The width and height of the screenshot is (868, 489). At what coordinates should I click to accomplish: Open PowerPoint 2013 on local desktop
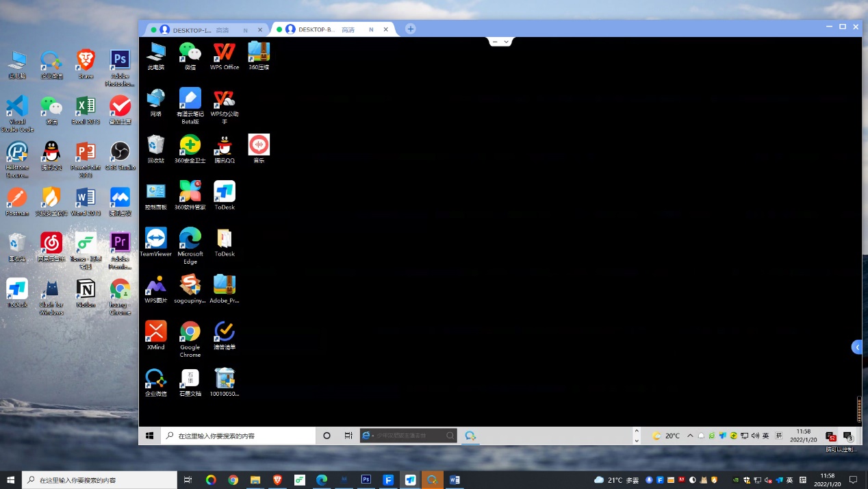pos(86,160)
